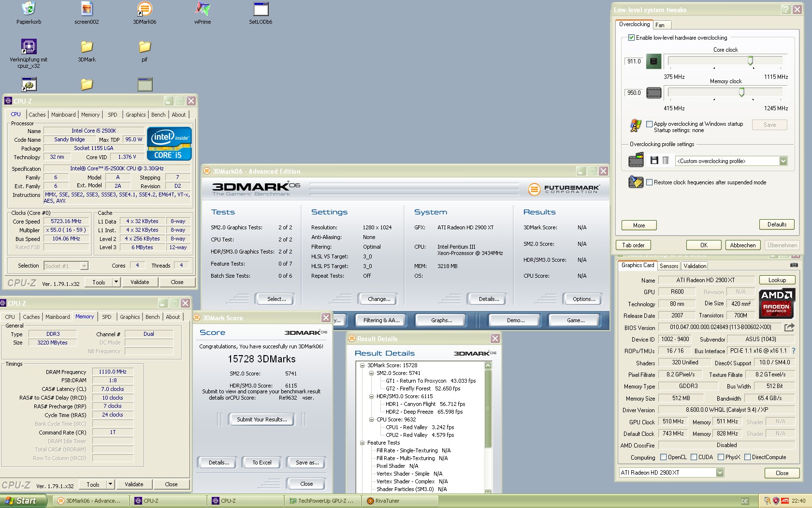Click the Tab order button
Viewport: 812px width, 508px height.
point(633,245)
